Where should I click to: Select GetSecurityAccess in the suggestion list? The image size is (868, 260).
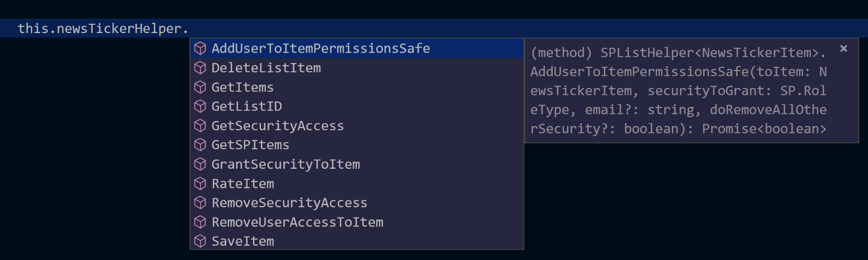(277, 126)
